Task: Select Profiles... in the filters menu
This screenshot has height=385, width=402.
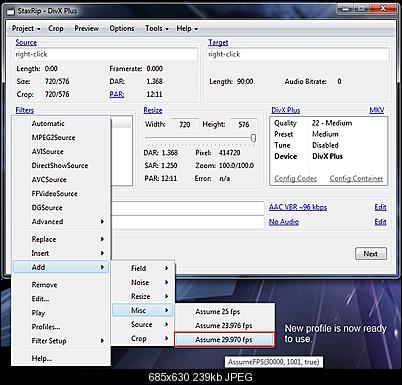Action: point(61,327)
